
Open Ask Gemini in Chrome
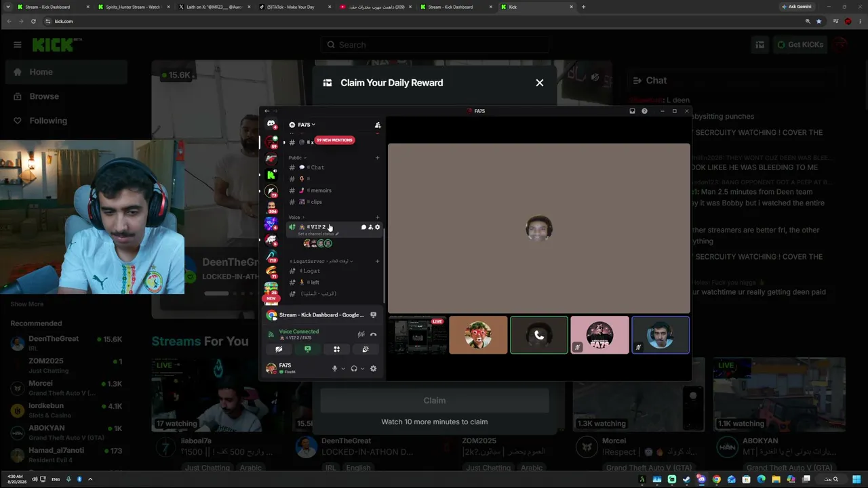coord(796,7)
